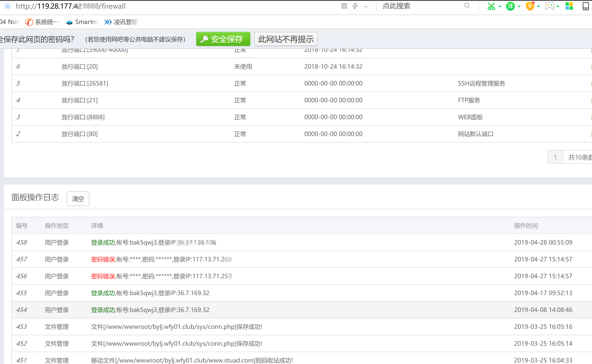Select the 放行端口:[20] row text
Image resolution: width=592 pixels, height=364 pixels.
(x=80, y=67)
